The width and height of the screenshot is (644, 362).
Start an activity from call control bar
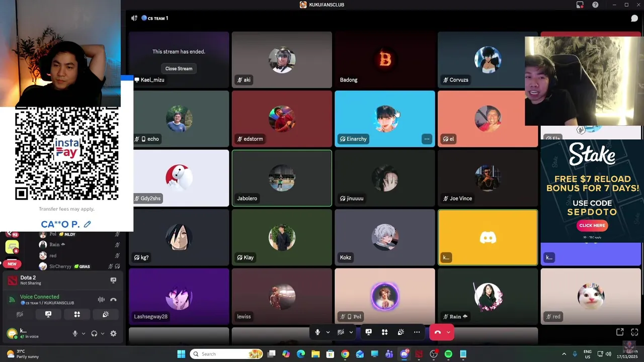[385, 332]
